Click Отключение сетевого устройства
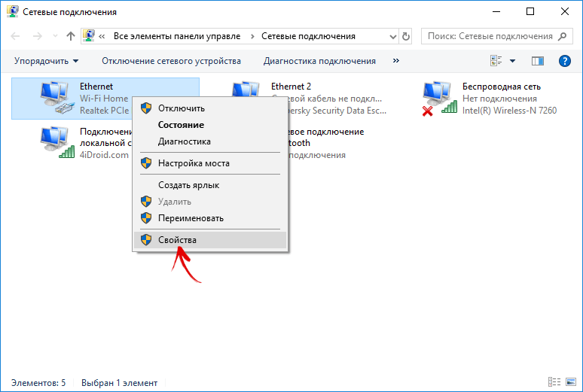Viewport: 583px width, 392px height. coord(172,61)
